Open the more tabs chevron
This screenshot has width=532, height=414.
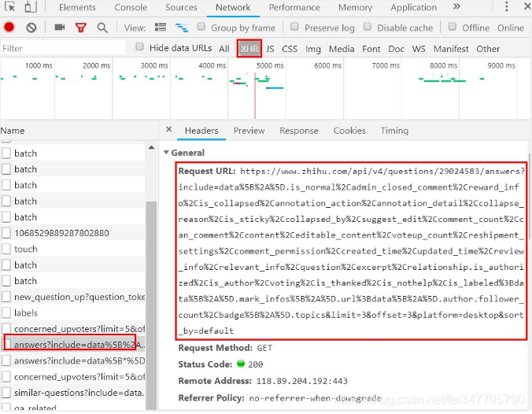coord(456,6)
